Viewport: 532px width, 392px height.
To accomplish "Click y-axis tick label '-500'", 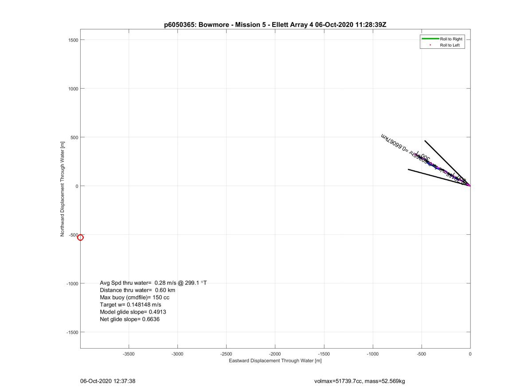I will click(74, 235).
